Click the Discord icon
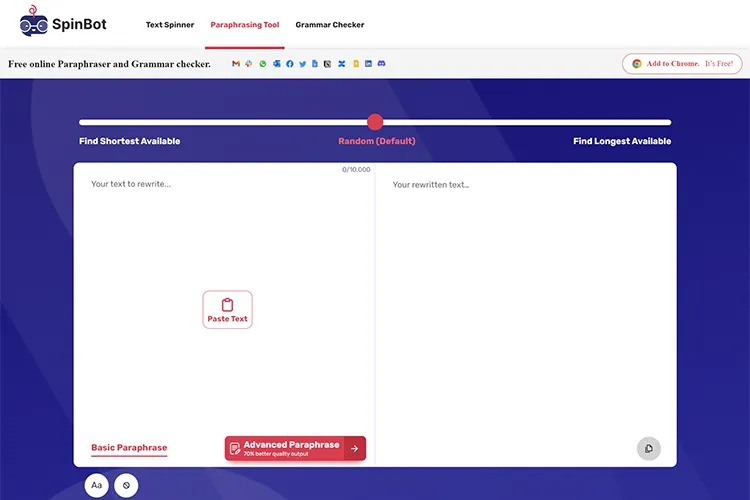The height and width of the screenshot is (500, 750). 381,64
